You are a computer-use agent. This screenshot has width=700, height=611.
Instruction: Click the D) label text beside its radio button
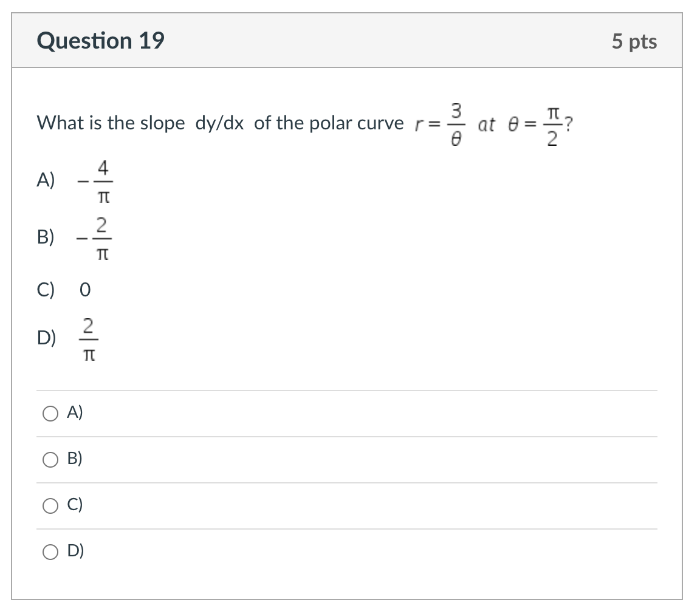pyautogui.click(x=75, y=551)
